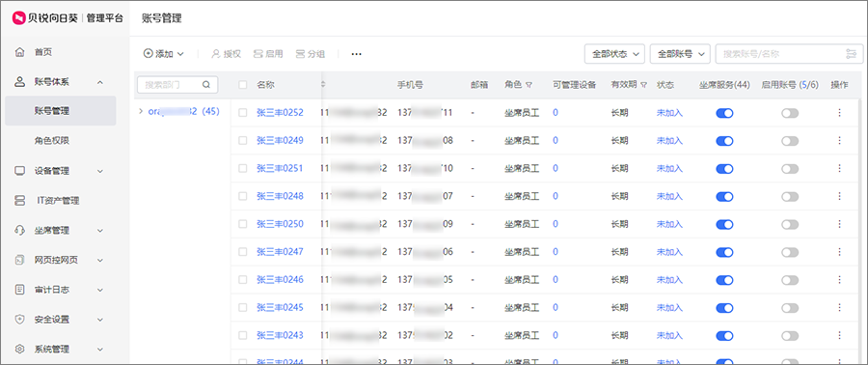Click the magnifier icon in department search
This screenshot has height=365, width=868.
[206, 85]
